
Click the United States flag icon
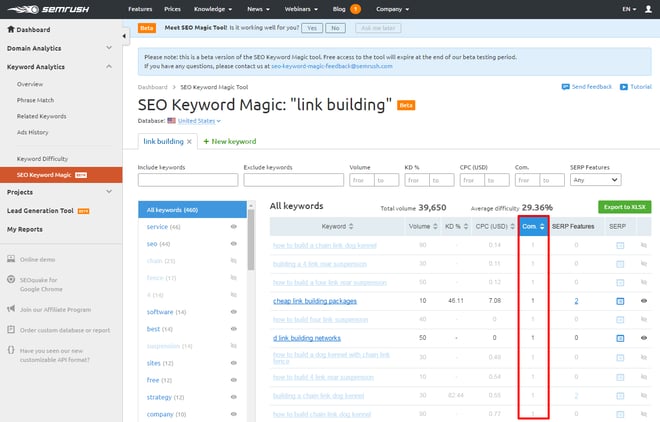click(x=171, y=121)
